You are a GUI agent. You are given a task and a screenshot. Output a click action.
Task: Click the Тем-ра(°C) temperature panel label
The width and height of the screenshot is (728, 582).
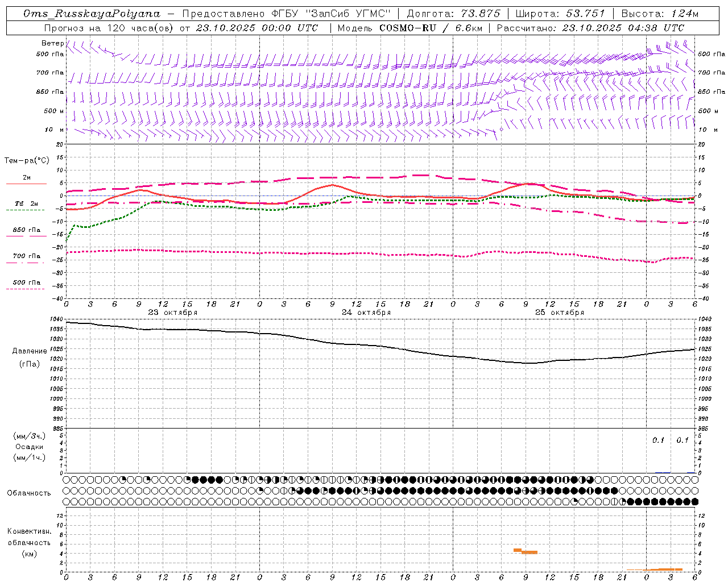click(x=27, y=161)
